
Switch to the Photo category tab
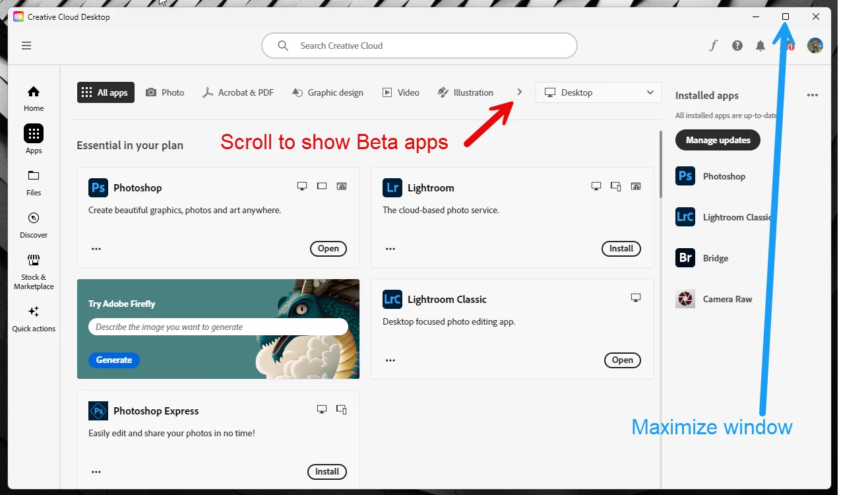[x=165, y=92]
